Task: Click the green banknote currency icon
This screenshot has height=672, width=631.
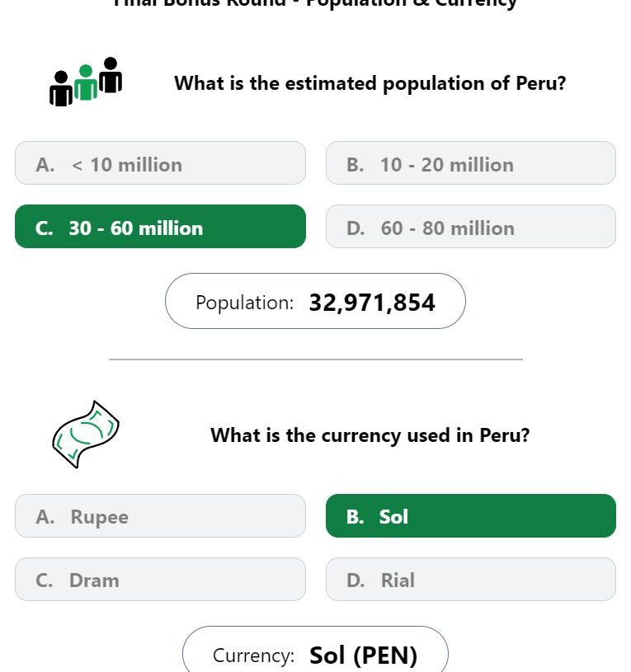Action: pyautogui.click(x=86, y=435)
